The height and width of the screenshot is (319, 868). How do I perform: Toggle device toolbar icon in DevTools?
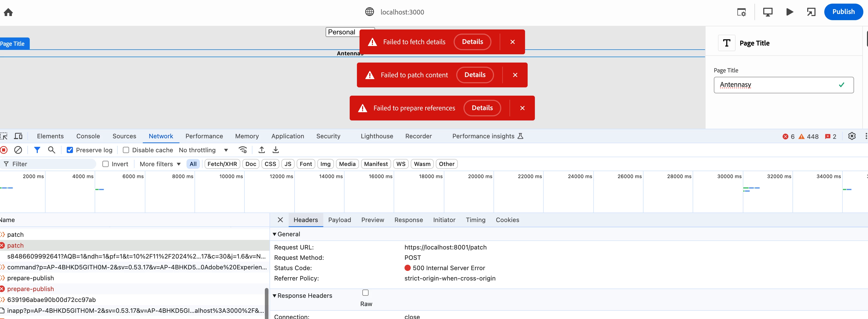click(18, 136)
